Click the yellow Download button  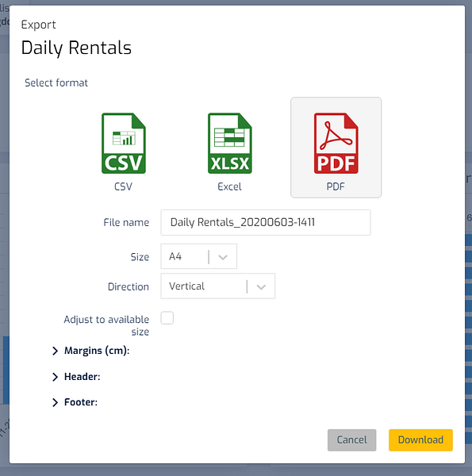(x=420, y=440)
